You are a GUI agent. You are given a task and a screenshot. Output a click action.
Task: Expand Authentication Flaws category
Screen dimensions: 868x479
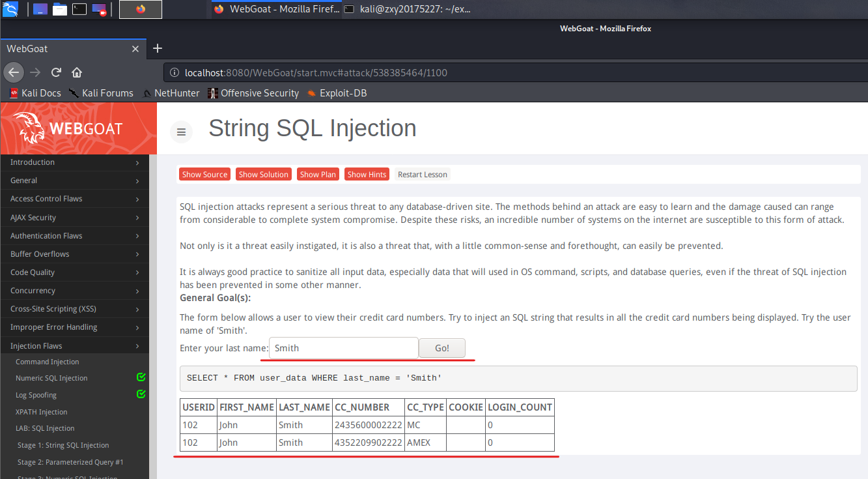[74, 236]
